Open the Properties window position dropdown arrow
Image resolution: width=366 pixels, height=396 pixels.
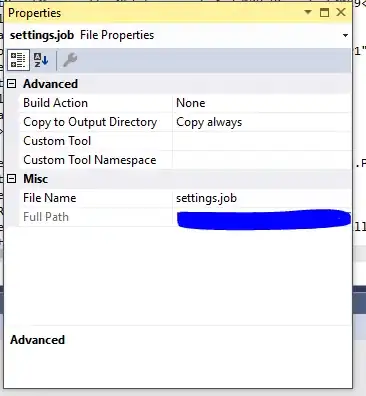tap(308, 13)
